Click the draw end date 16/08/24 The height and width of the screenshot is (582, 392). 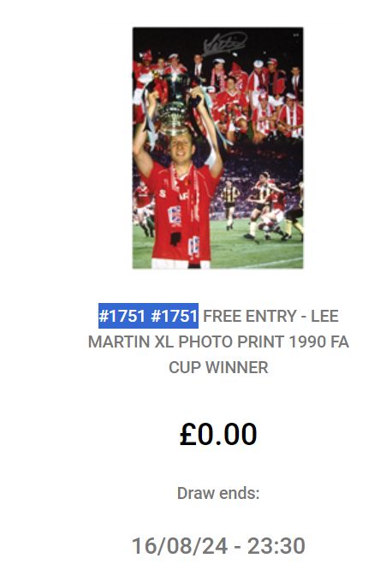click(x=180, y=546)
